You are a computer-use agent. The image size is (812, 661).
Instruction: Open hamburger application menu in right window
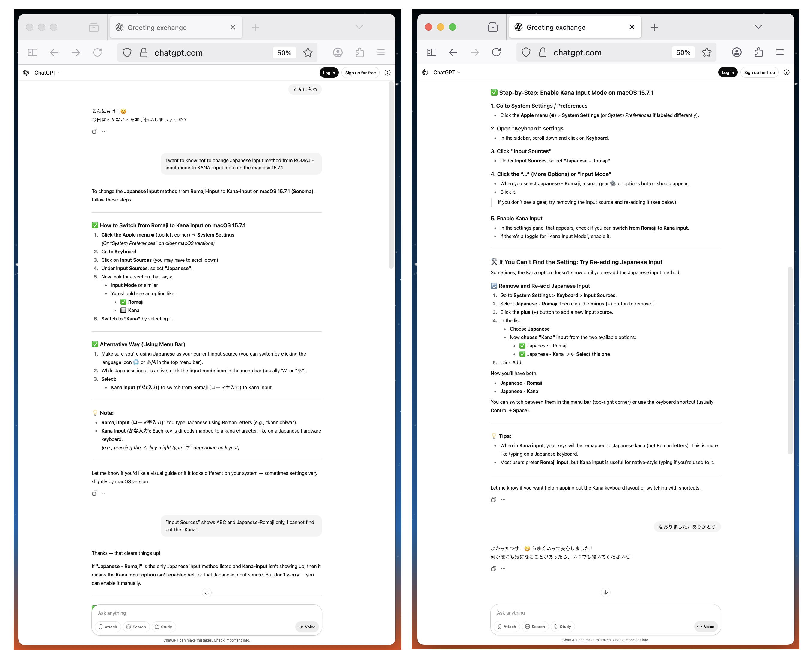click(780, 52)
